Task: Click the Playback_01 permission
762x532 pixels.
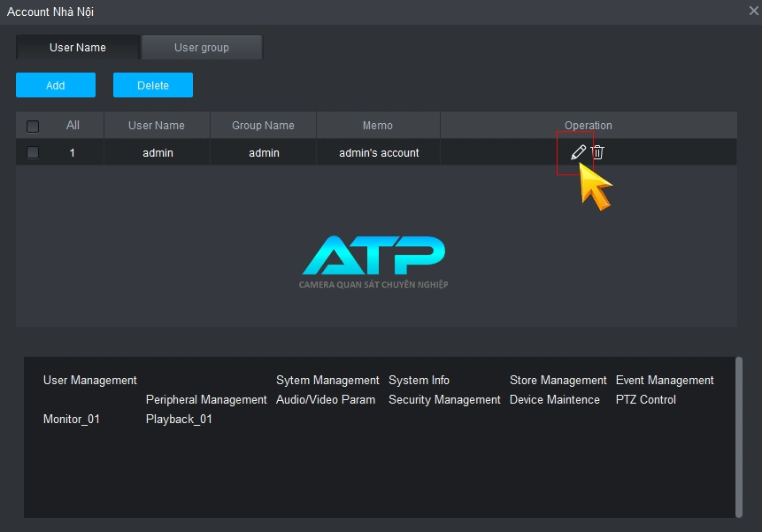Action: 179,419
